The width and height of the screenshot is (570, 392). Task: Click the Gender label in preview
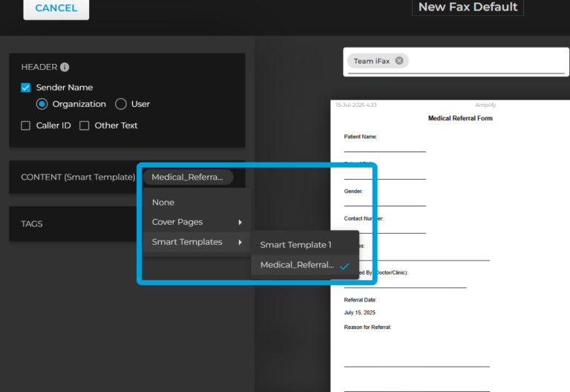pos(353,192)
